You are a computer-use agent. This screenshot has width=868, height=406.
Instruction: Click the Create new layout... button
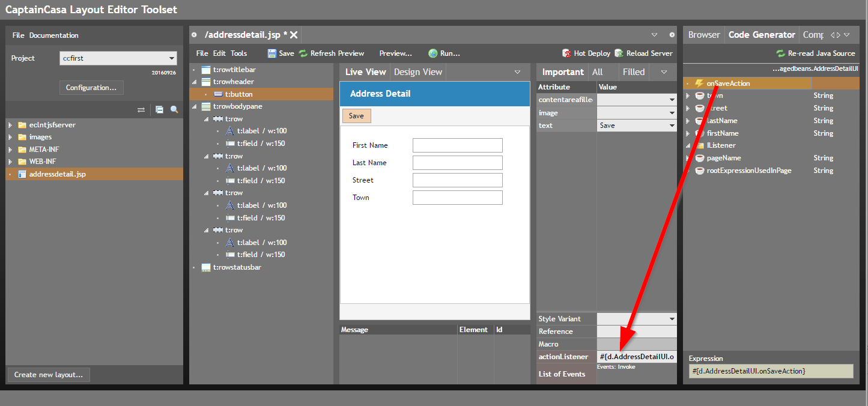49,375
